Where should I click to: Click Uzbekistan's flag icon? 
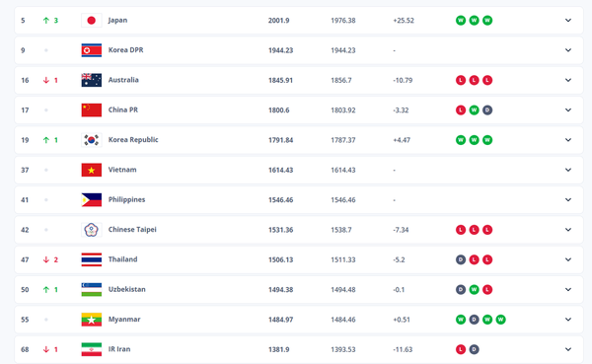[92, 290]
